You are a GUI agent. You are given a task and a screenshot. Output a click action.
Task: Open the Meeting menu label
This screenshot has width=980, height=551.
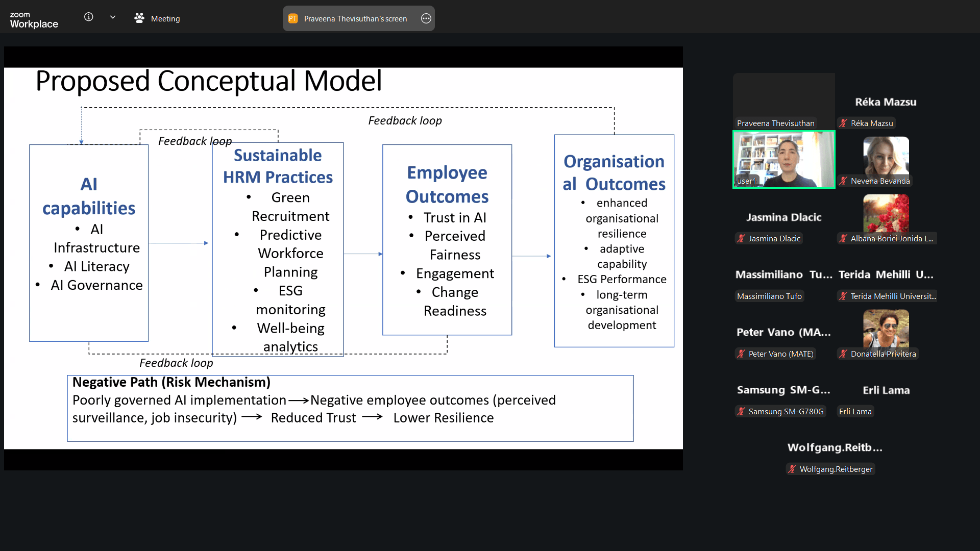coord(165,19)
